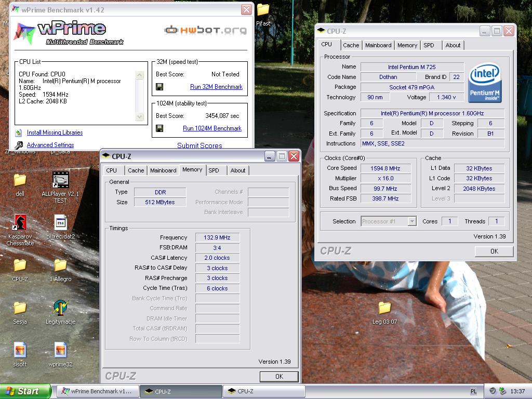532x399 pixels.
Task: Click the FSB:DRAM value 3:4
Action: 217,248
